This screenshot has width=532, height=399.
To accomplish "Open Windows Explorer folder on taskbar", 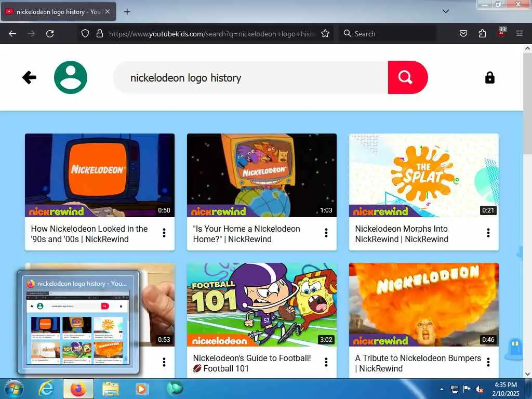I will tap(111, 389).
